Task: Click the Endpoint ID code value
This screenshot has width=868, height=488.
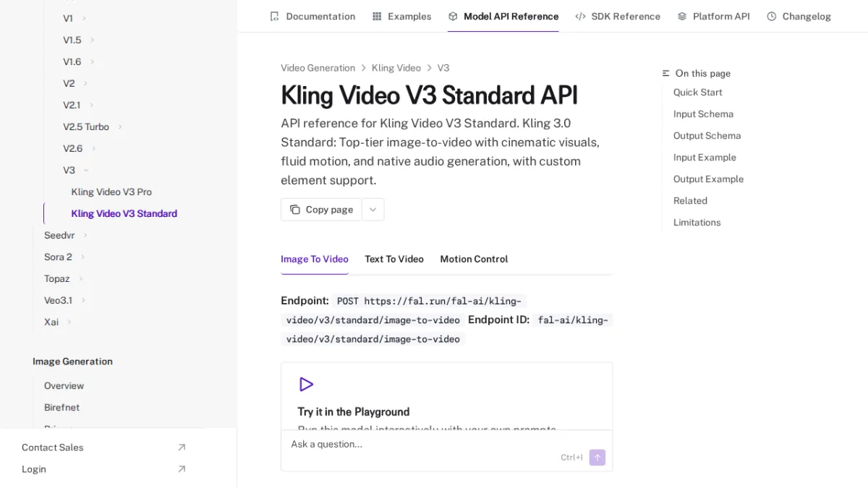Action: pos(446,329)
